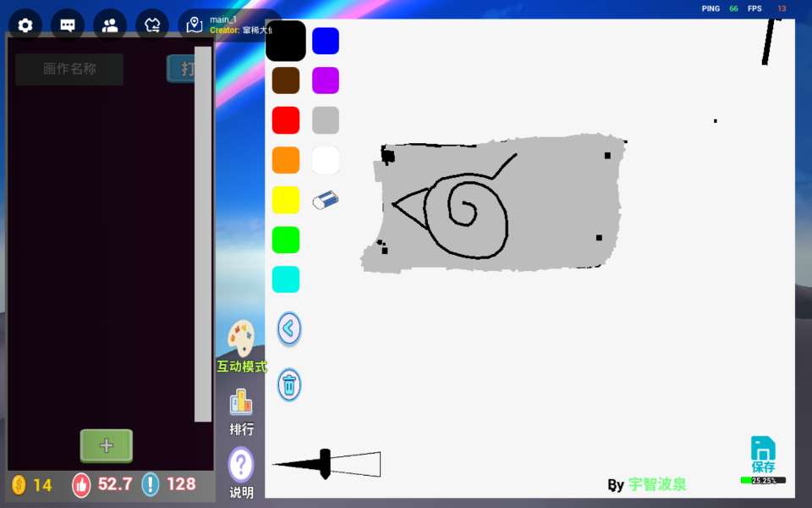
Task: Click the 排行 label
Action: (x=241, y=429)
